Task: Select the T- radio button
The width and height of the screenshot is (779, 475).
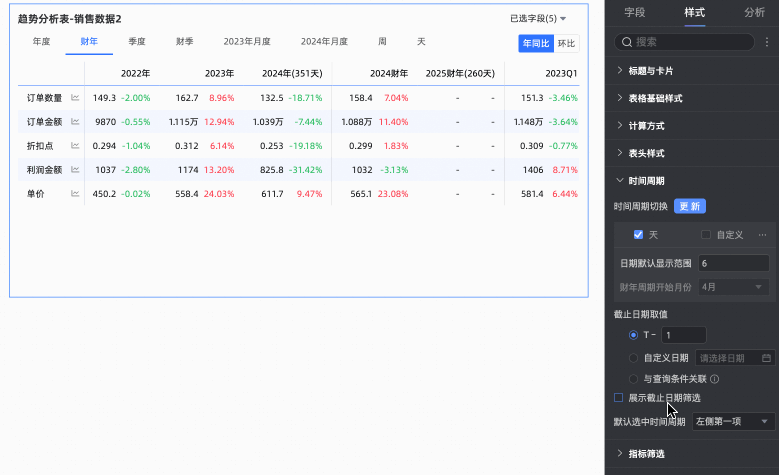Action: click(633, 335)
